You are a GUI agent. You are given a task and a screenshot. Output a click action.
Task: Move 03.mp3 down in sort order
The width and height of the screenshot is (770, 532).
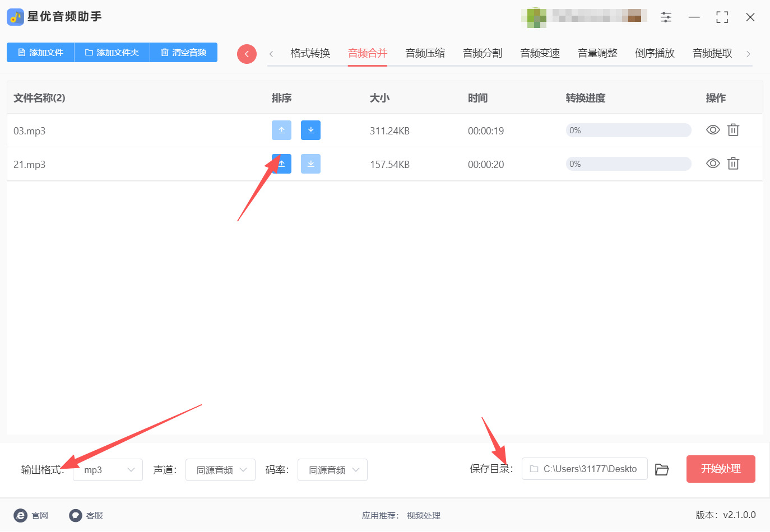coord(310,130)
